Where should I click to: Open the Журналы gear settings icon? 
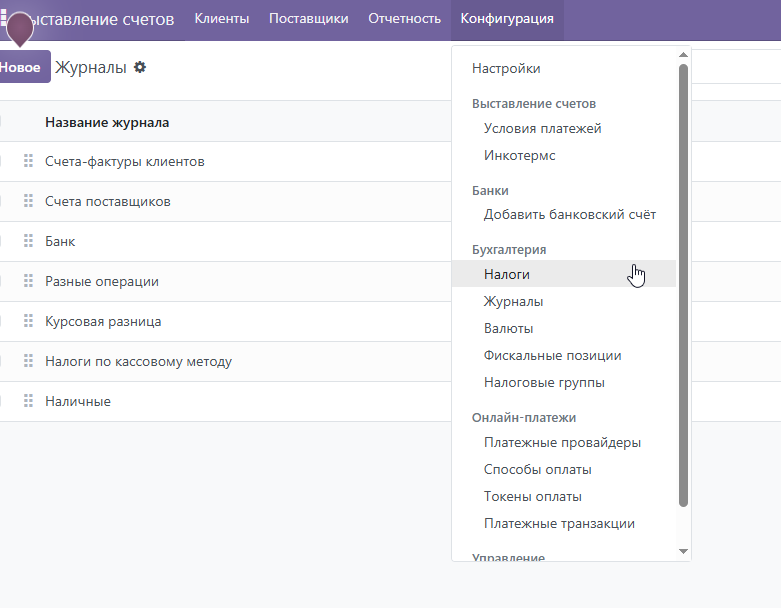point(140,67)
